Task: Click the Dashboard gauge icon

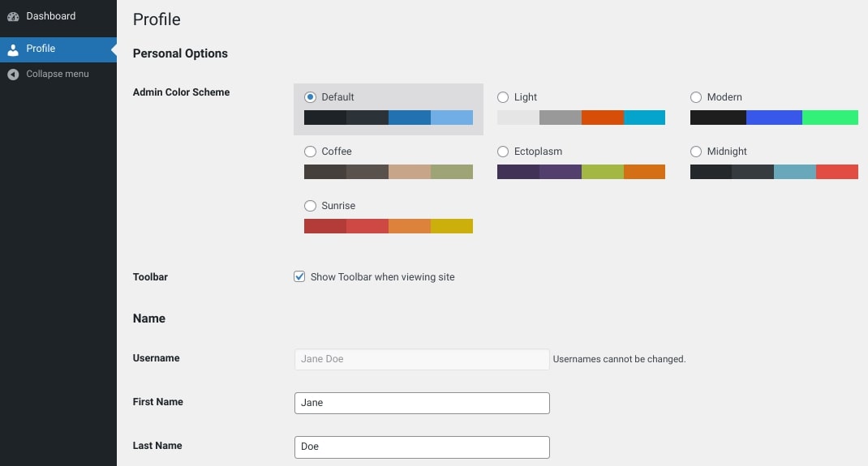Action: [x=13, y=16]
